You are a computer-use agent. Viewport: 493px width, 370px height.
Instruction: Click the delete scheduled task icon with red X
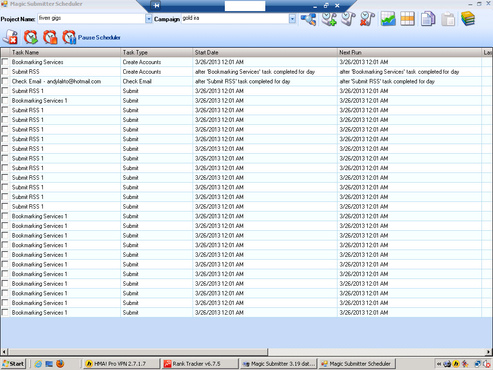tap(367, 19)
